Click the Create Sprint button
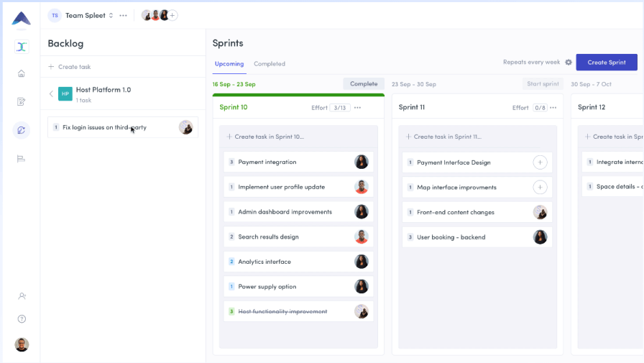This screenshot has width=644, height=363. (606, 63)
